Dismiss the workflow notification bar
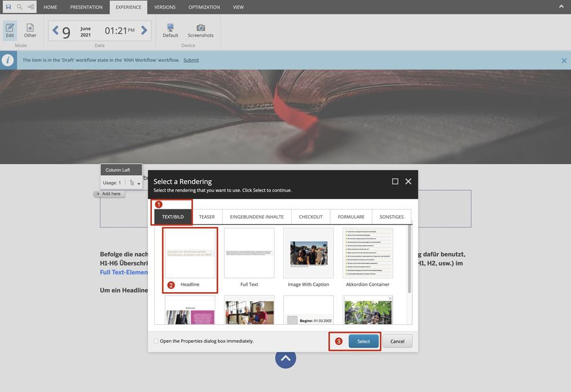 564,60
